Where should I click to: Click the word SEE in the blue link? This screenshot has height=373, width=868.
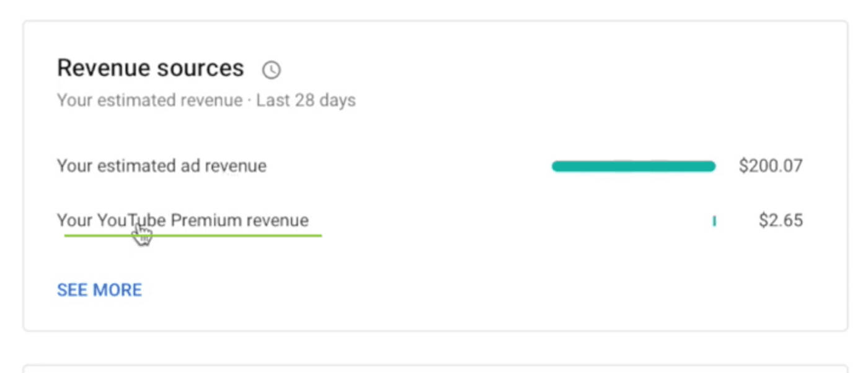[72, 290]
